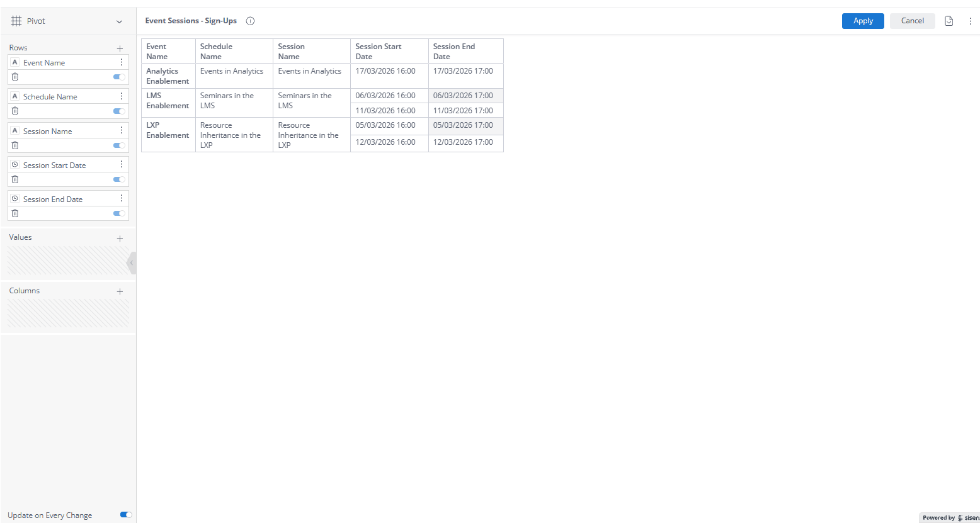980x523 pixels.
Task: Cancel the widget edits
Action: 912,21
